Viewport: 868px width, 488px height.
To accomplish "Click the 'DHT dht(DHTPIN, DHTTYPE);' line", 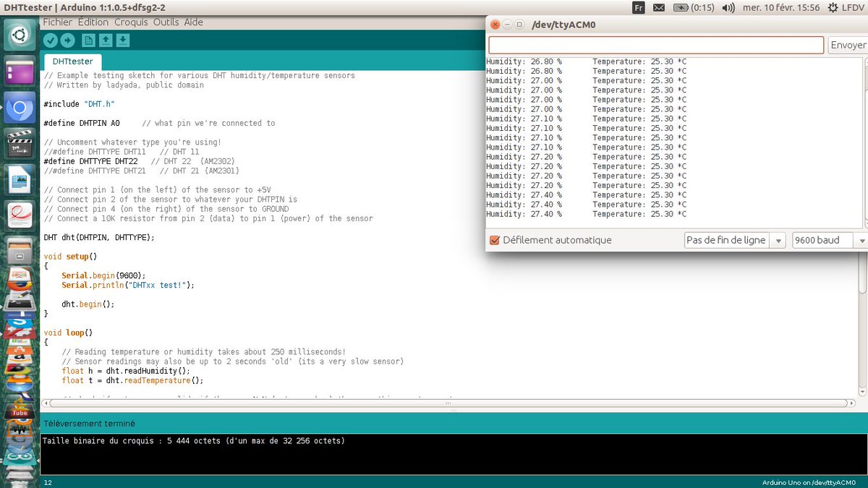I will coord(99,237).
